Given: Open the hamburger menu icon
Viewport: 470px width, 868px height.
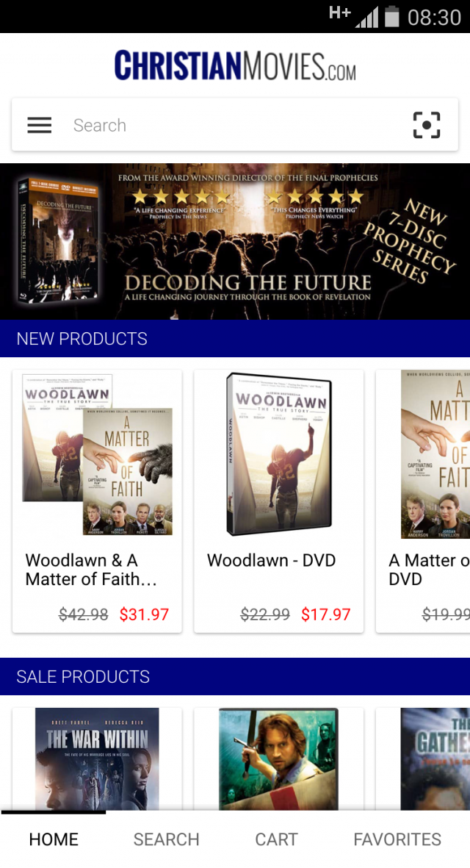Looking at the screenshot, I should (39, 125).
